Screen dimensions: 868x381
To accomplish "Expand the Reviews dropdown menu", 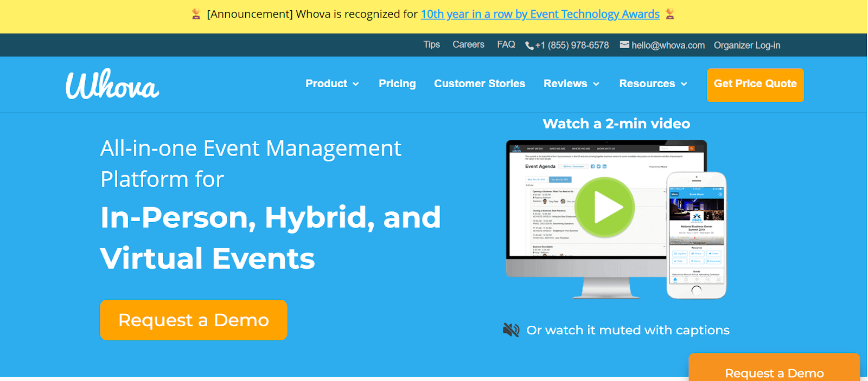I will coord(571,83).
